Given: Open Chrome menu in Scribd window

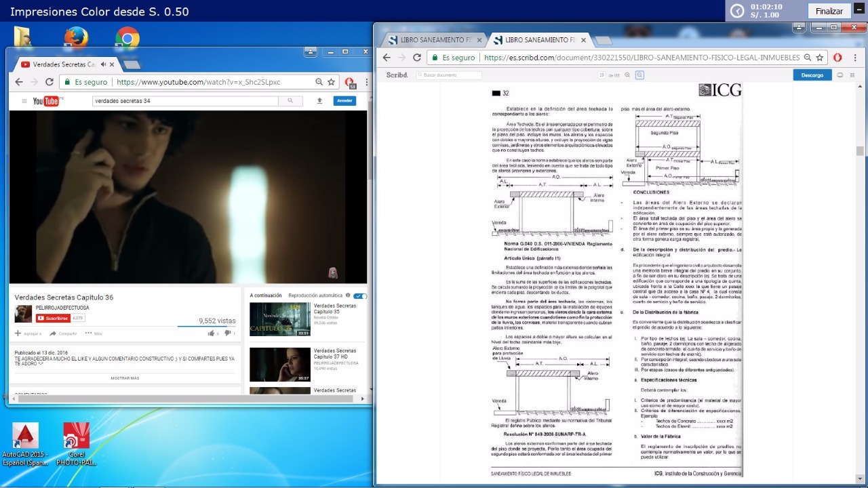Looking at the screenshot, I should [x=854, y=58].
